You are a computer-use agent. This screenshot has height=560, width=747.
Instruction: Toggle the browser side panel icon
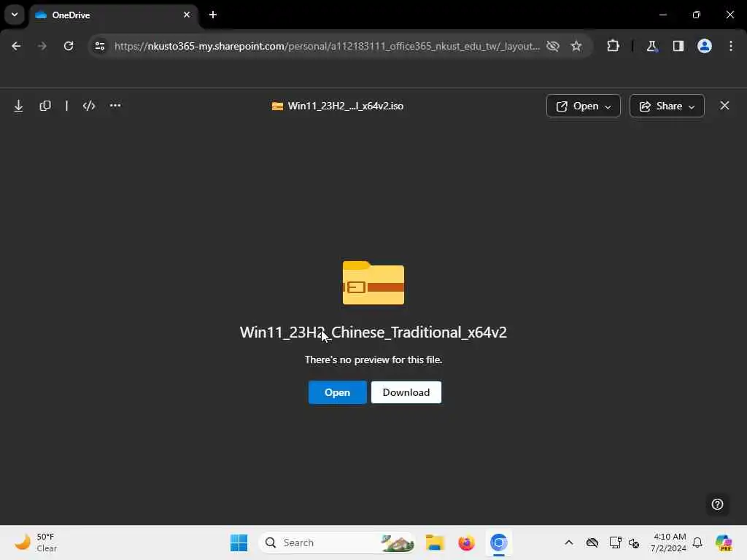point(678,46)
